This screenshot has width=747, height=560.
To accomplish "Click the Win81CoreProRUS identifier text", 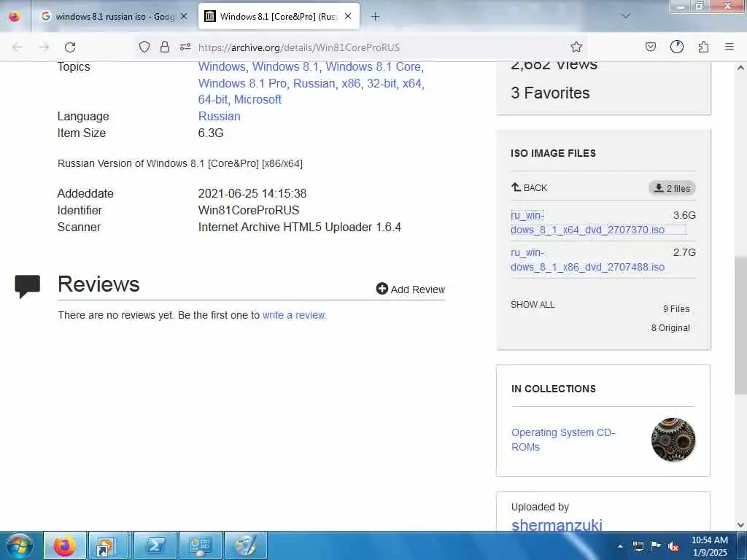I will [249, 210].
